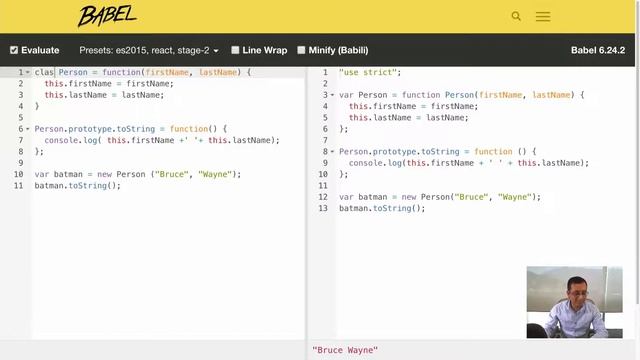The image size is (640, 360).
Task: Click the Babel 6.24.2 version label
Action: (598, 50)
